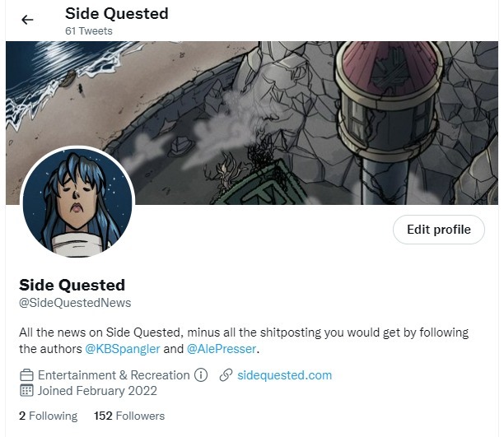
Task: Click the profile bio description text
Action: 244,341
